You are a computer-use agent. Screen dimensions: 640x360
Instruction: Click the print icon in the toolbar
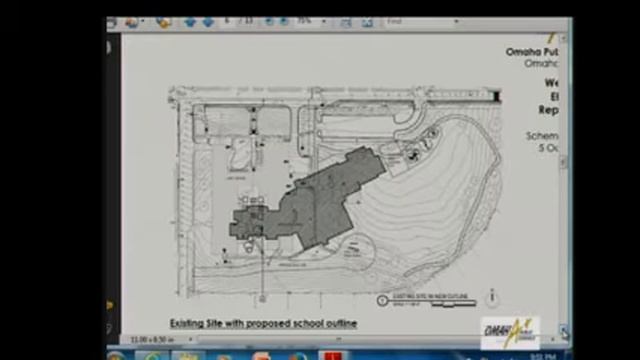(111, 22)
